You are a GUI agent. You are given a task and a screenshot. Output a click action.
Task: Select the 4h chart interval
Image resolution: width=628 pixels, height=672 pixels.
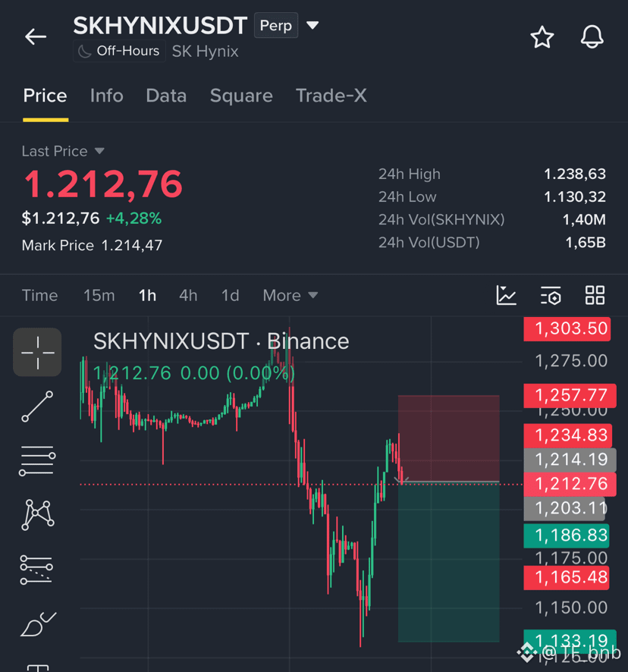(x=188, y=295)
